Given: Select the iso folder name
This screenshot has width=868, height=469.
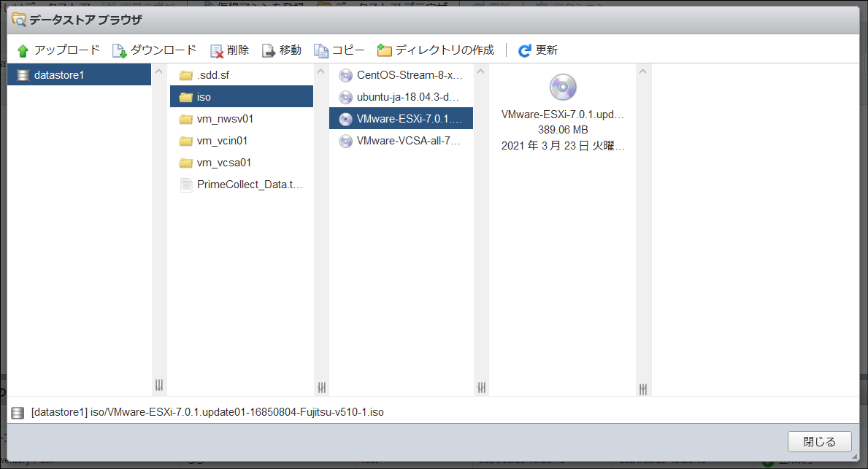Looking at the screenshot, I should 204,97.
